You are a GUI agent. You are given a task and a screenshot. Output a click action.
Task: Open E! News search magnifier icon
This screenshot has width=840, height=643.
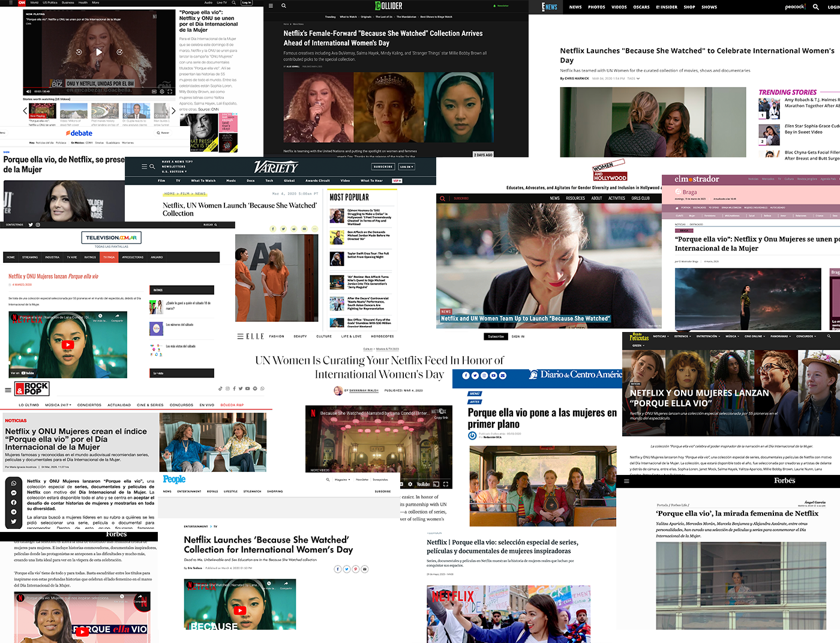pyautogui.click(x=816, y=7)
